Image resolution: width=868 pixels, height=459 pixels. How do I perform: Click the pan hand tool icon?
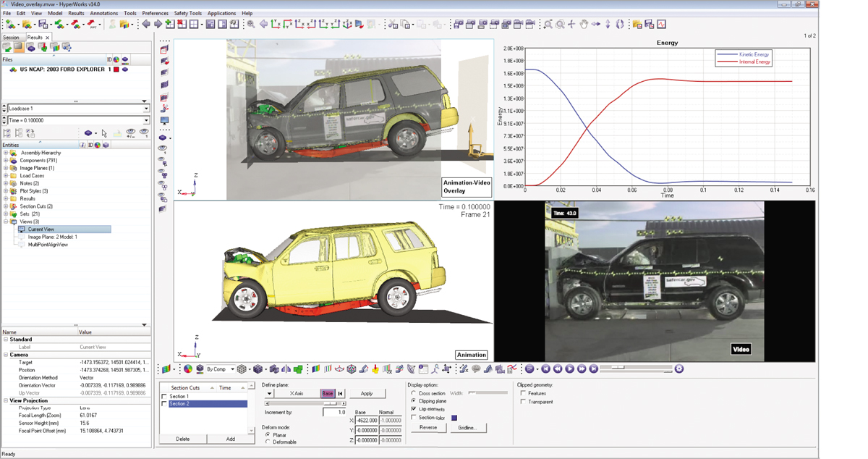pyautogui.click(x=584, y=24)
